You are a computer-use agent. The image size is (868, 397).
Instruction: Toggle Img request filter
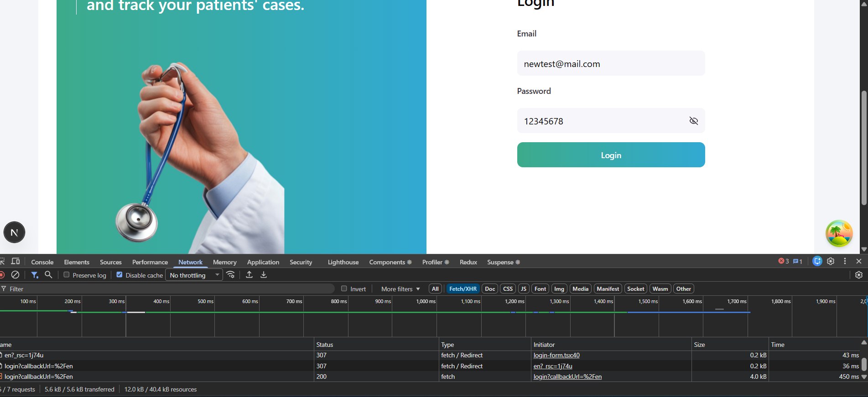559,289
